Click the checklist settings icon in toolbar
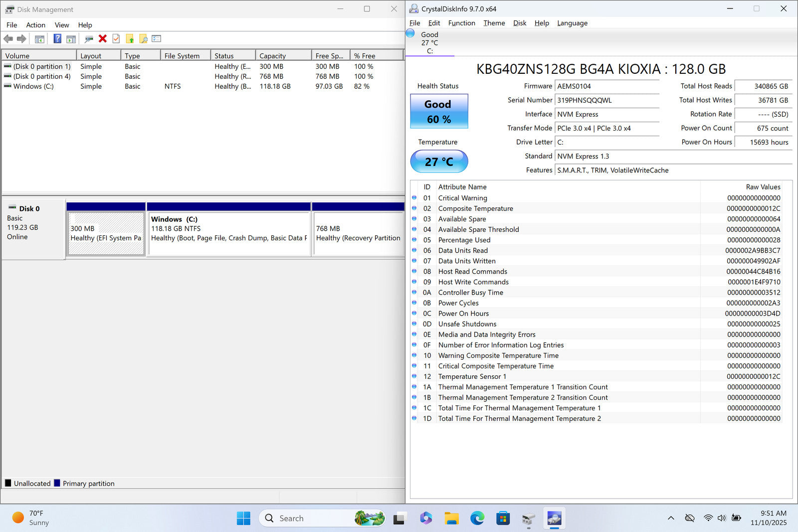The image size is (798, 532). coord(157,39)
